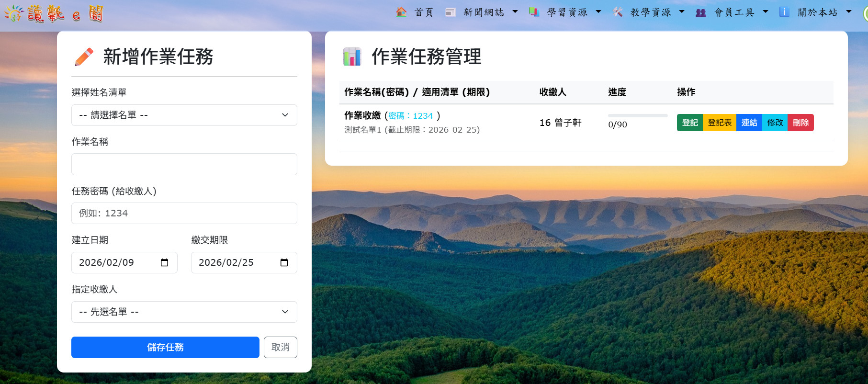The image size is (868, 384).
Task: Expand the 指定收繳人 dropdown
Action: click(x=184, y=312)
